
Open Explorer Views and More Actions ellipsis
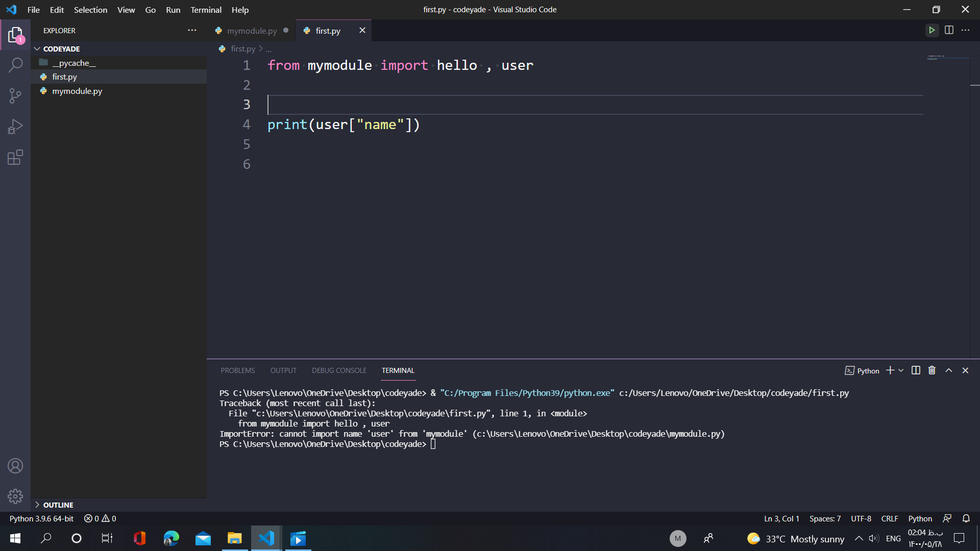[x=192, y=30]
